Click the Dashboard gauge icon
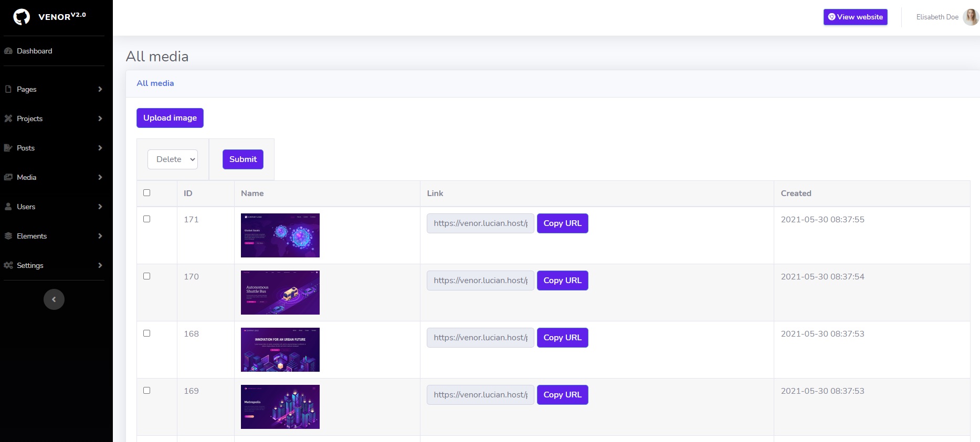 click(x=8, y=51)
